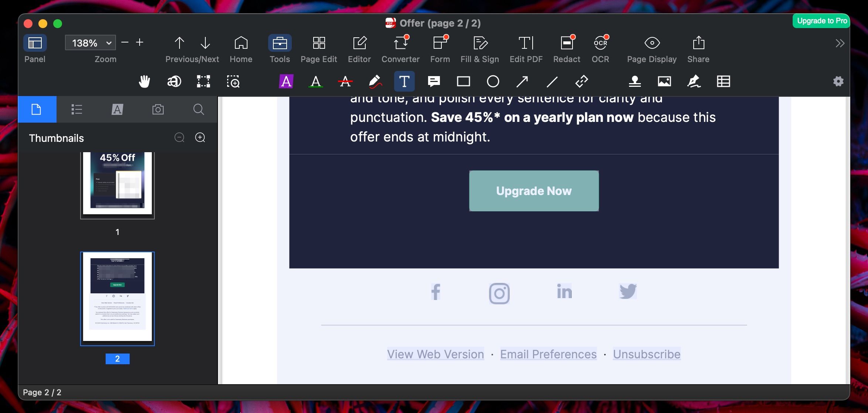
Task: Select page 2 thumbnail in sidebar
Action: (117, 298)
